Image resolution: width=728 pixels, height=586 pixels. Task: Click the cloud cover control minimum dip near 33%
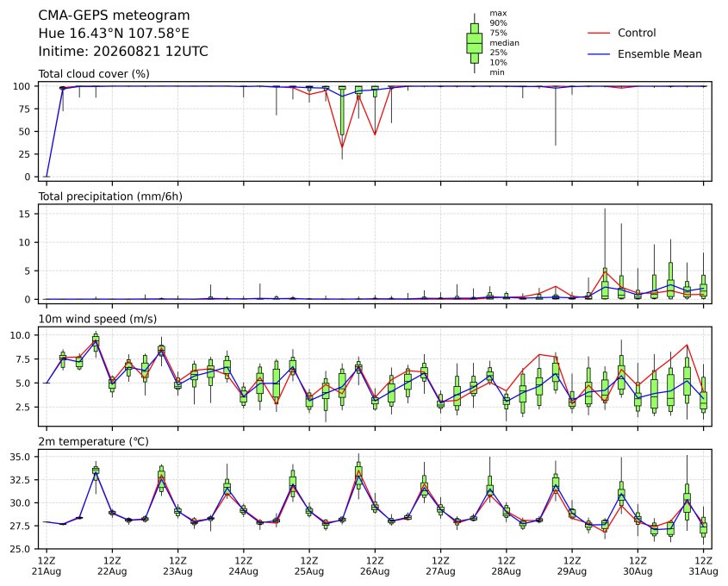pos(342,147)
